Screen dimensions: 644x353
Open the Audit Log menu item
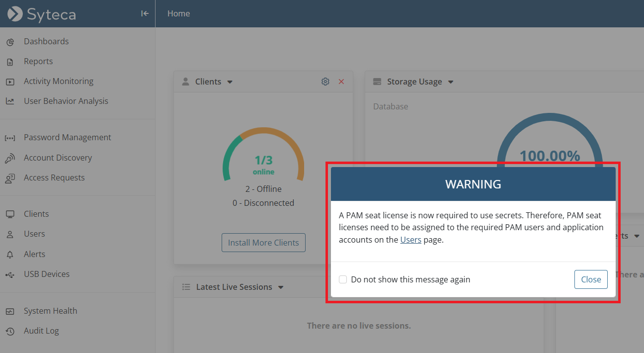coord(41,331)
